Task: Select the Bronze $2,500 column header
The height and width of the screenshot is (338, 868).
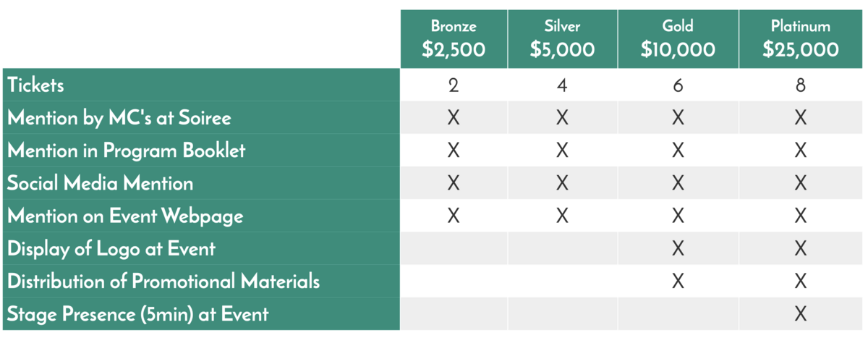Action: [454, 39]
